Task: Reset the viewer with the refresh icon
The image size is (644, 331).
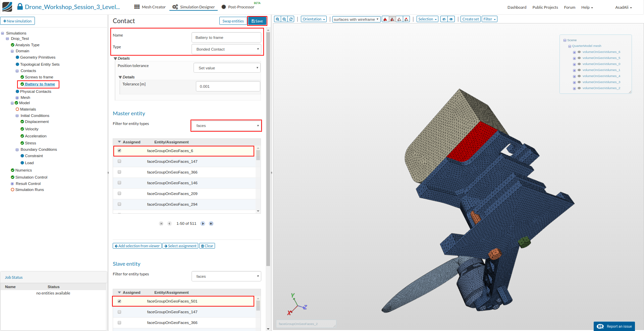Action: click(x=291, y=19)
